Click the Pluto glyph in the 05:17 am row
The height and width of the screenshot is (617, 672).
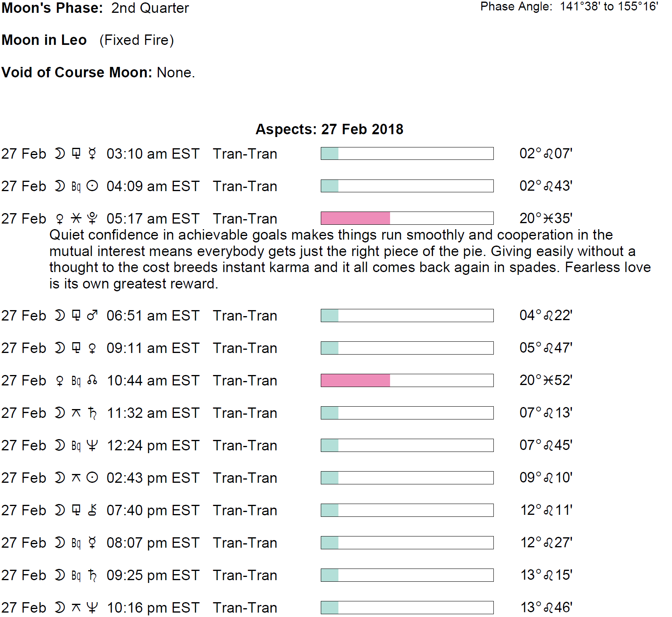pyautogui.click(x=92, y=218)
